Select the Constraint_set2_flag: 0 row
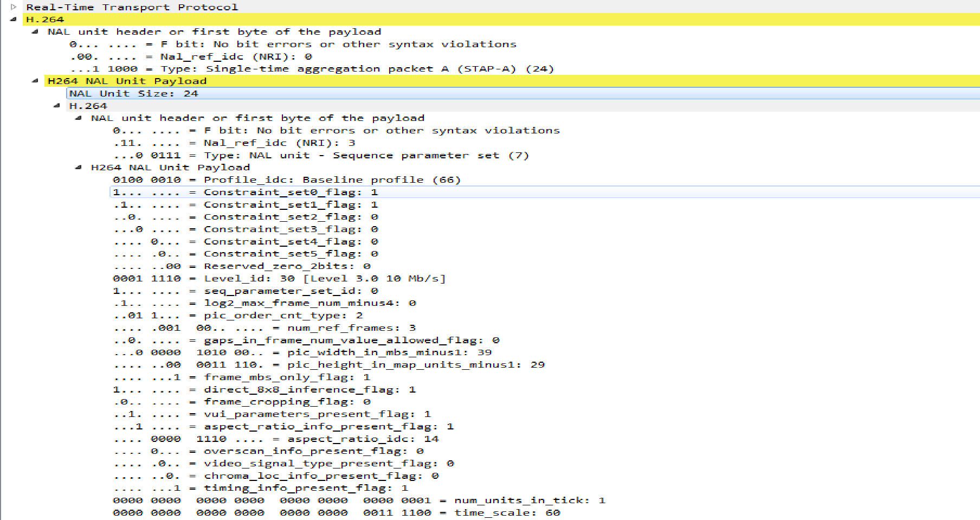This screenshot has width=980, height=520. pyautogui.click(x=246, y=217)
